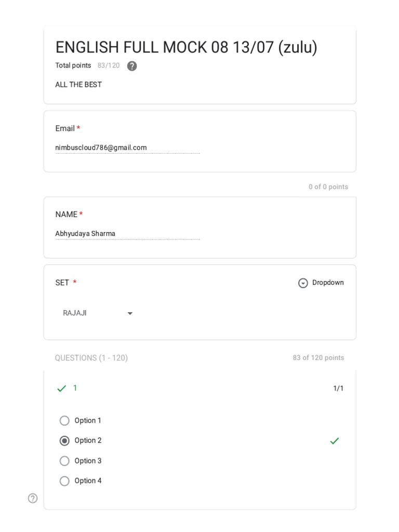Click the NAME field Abhyudaya Sharma
The height and width of the screenshot is (532, 399).
(128, 233)
